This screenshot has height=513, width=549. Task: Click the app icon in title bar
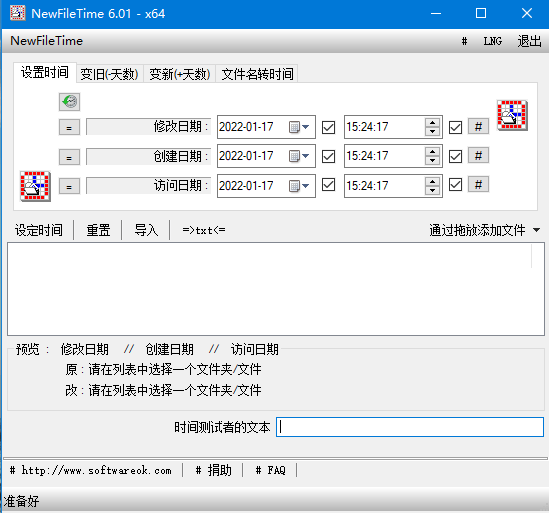pos(18,13)
